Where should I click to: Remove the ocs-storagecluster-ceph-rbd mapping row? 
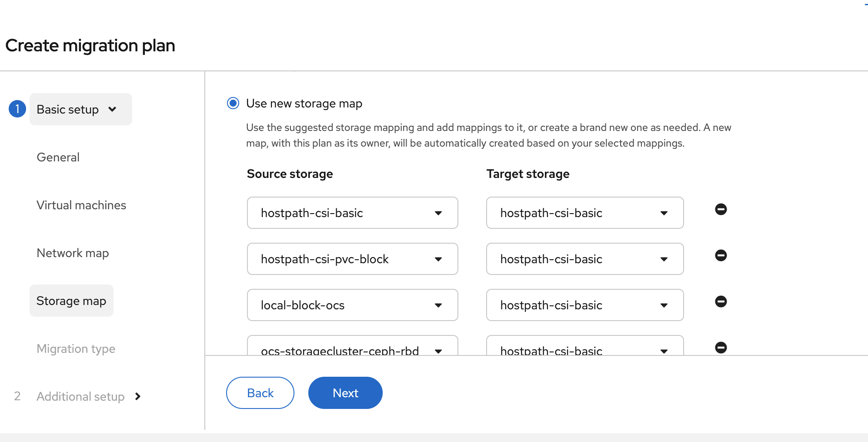[x=721, y=348]
